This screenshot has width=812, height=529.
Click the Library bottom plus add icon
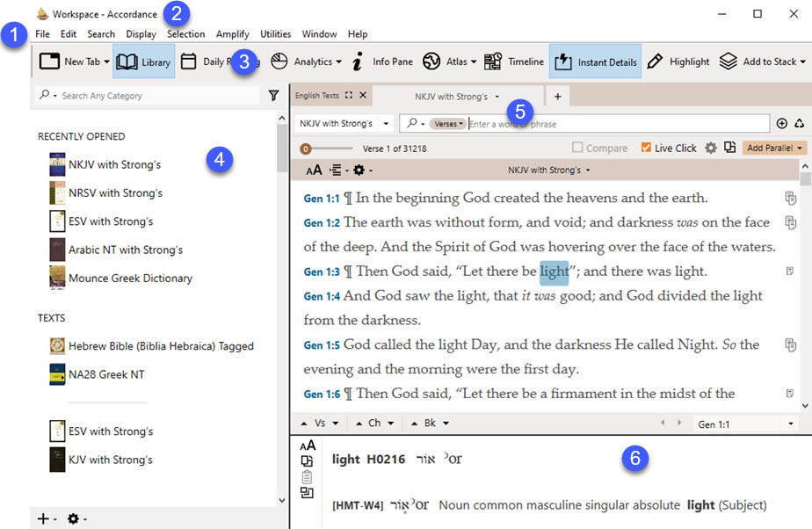[x=43, y=518]
